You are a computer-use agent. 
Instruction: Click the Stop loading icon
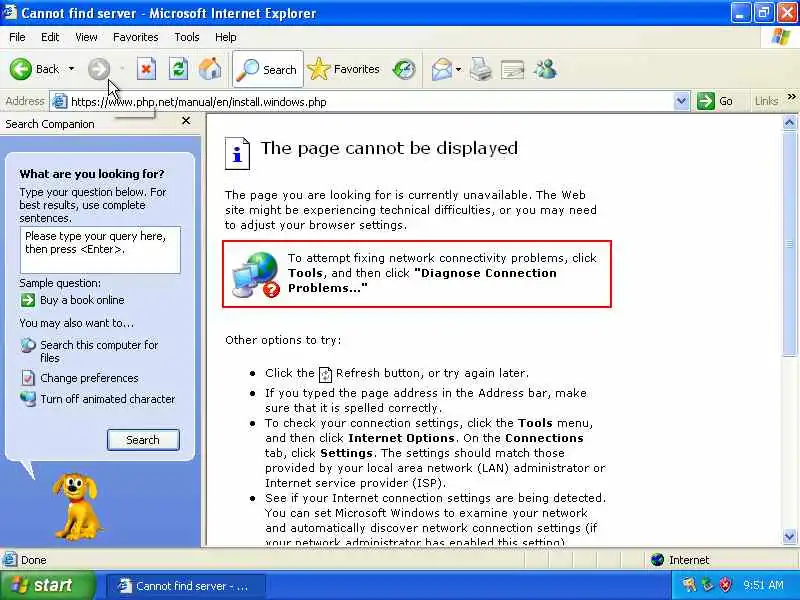(x=146, y=69)
